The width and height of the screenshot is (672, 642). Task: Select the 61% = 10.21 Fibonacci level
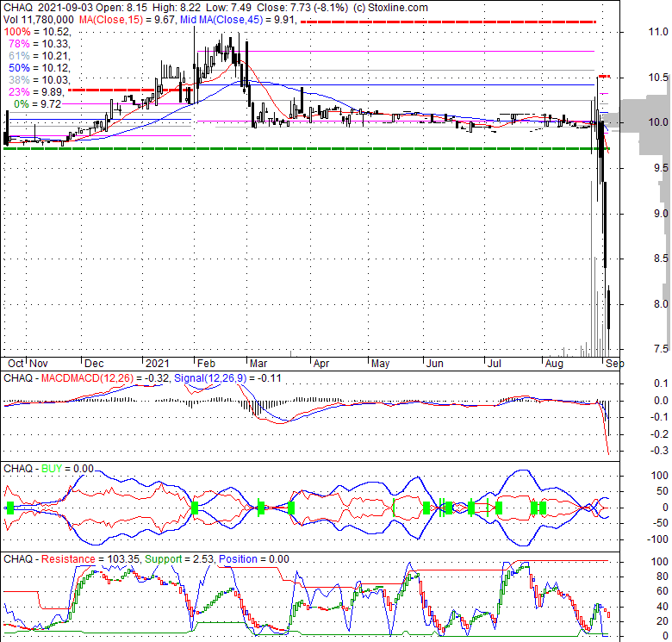pyautogui.click(x=40, y=56)
